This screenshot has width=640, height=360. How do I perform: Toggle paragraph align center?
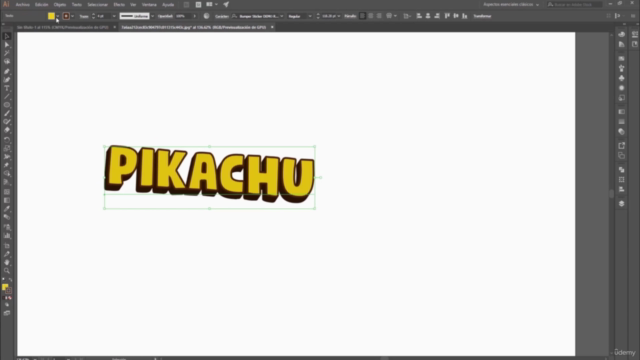[x=371, y=16]
